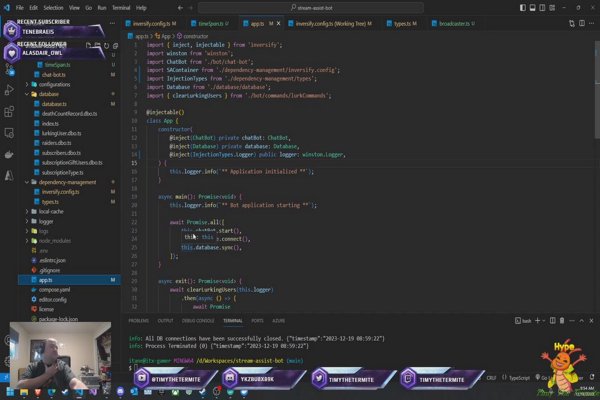Show the Output panel tab
The image size is (600, 400).
tap(165, 321)
